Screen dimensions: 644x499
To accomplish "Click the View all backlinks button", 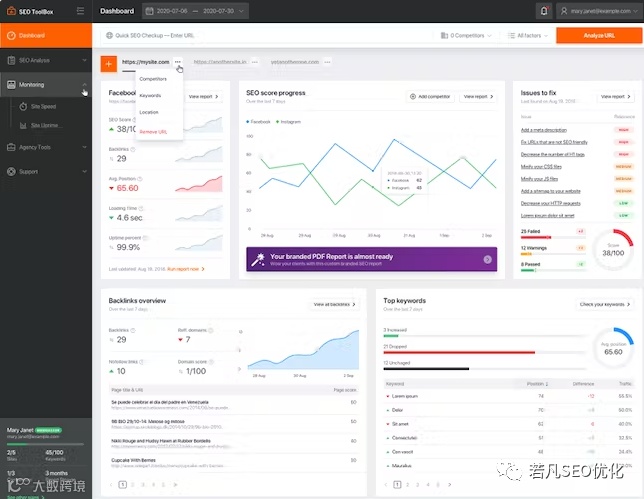I will click(334, 304).
